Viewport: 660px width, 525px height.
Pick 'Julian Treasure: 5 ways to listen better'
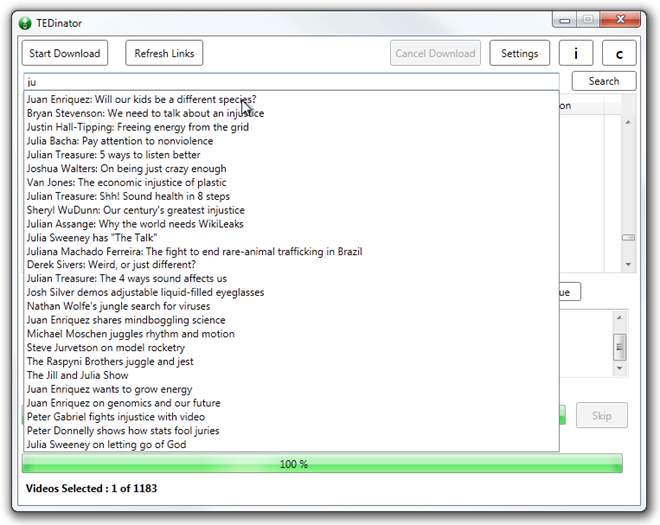(114, 155)
